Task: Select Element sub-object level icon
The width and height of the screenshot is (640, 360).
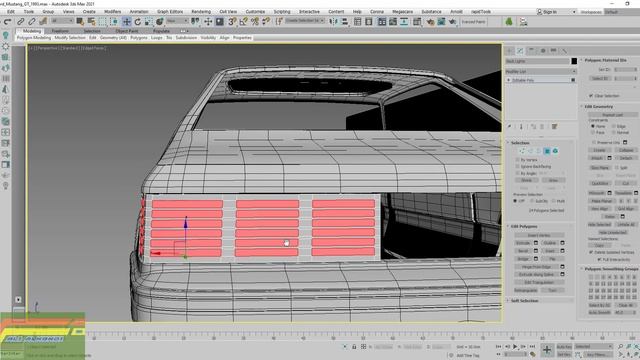Action: tap(555, 151)
